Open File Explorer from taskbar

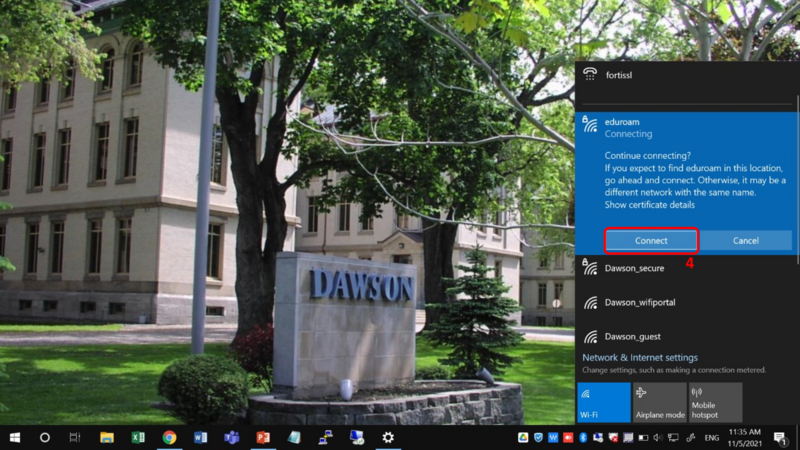(x=107, y=438)
